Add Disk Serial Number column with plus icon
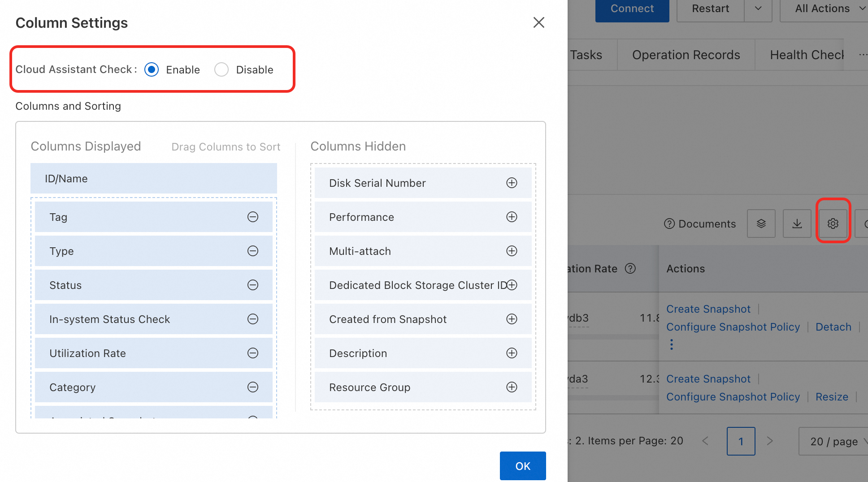The width and height of the screenshot is (868, 482). click(512, 183)
